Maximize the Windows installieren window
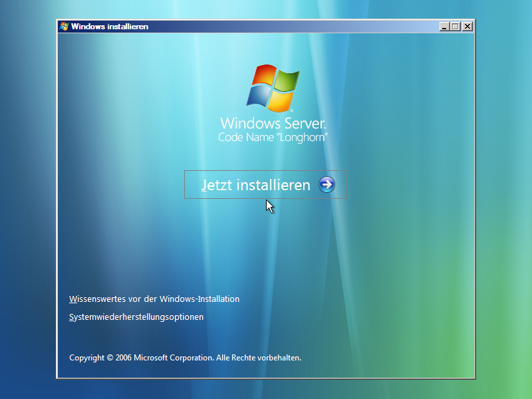This screenshot has height=399, width=532. coord(454,27)
